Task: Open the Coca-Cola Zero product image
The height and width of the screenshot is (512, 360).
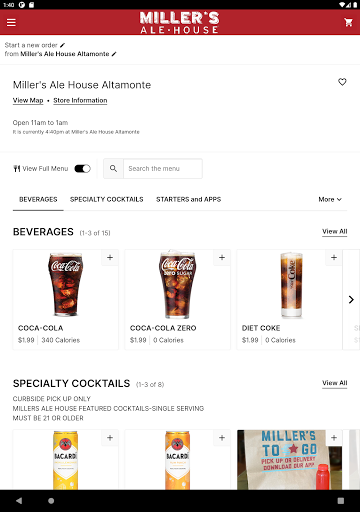Action: 177,285
